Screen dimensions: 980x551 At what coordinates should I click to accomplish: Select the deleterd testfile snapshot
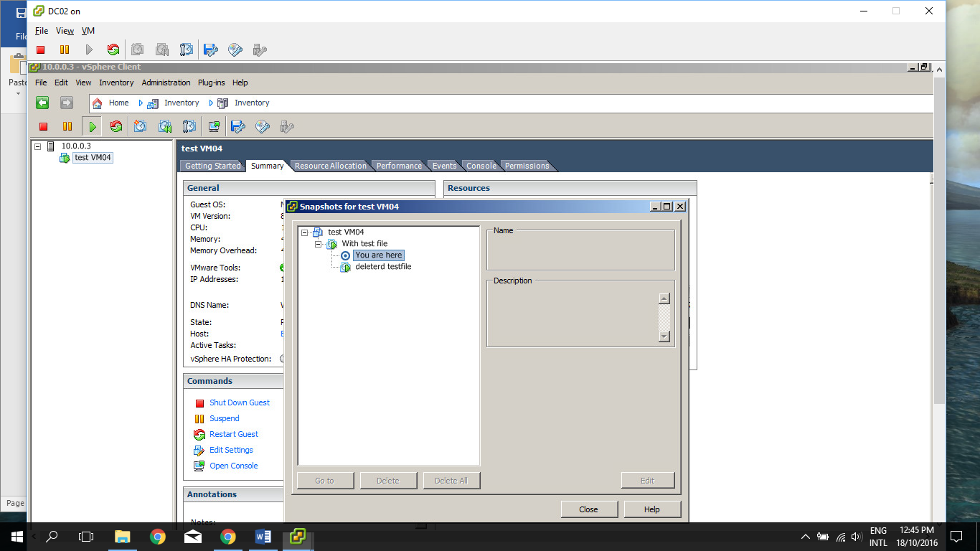(x=383, y=267)
